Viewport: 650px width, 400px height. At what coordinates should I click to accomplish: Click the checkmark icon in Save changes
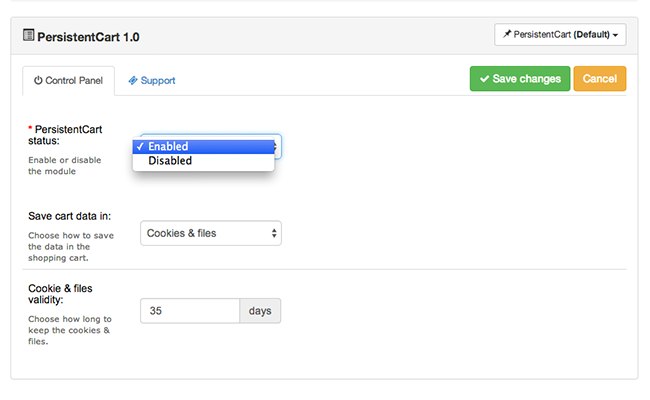click(x=484, y=79)
